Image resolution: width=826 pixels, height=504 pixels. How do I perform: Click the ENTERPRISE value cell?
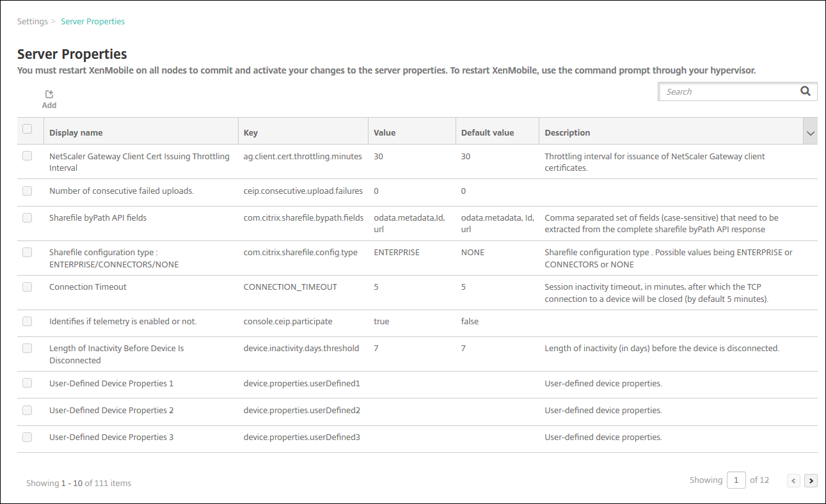[x=397, y=253]
